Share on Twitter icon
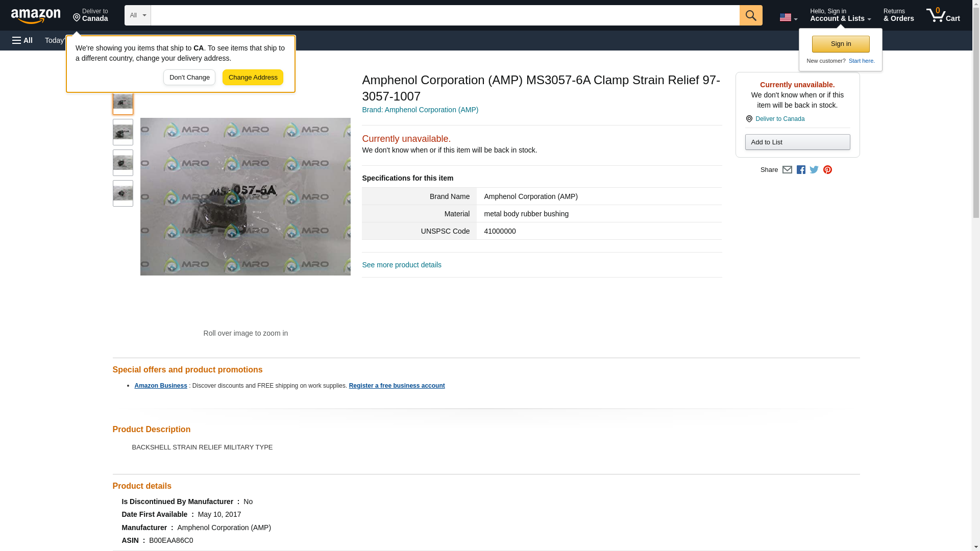980x551 pixels. tap(814, 170)
